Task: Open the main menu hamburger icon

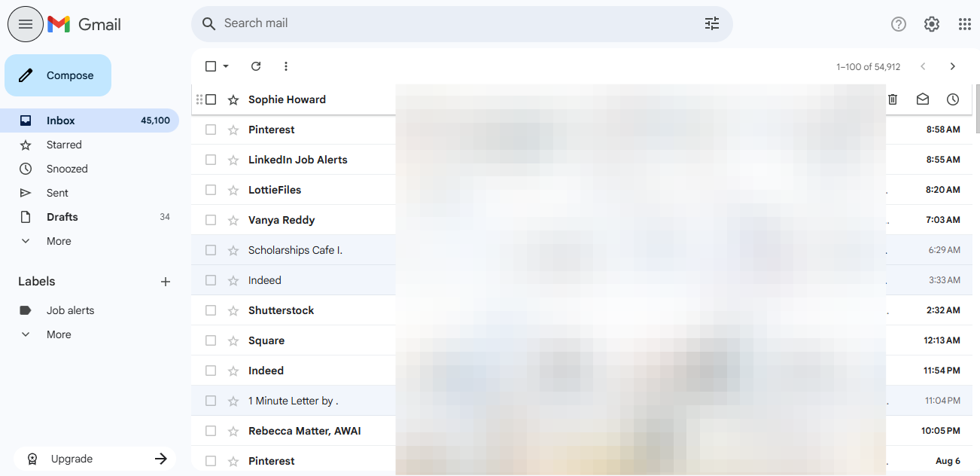Action: [25, 24]
